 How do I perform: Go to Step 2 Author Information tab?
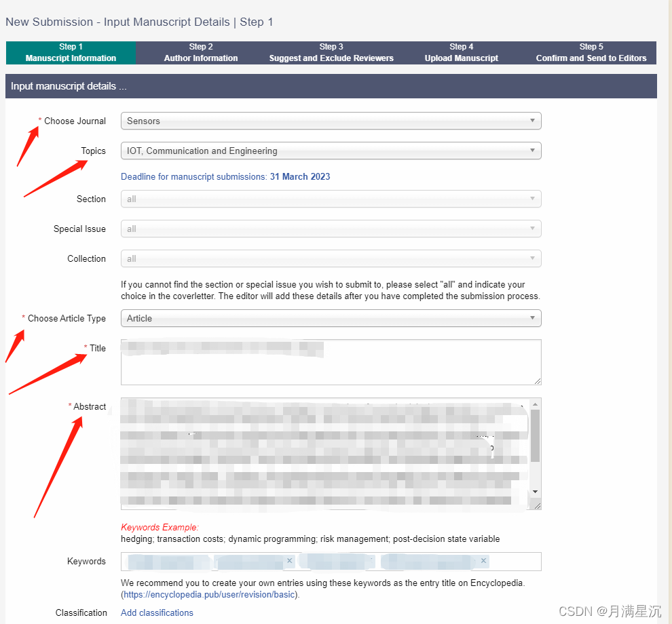coord(200,53)
